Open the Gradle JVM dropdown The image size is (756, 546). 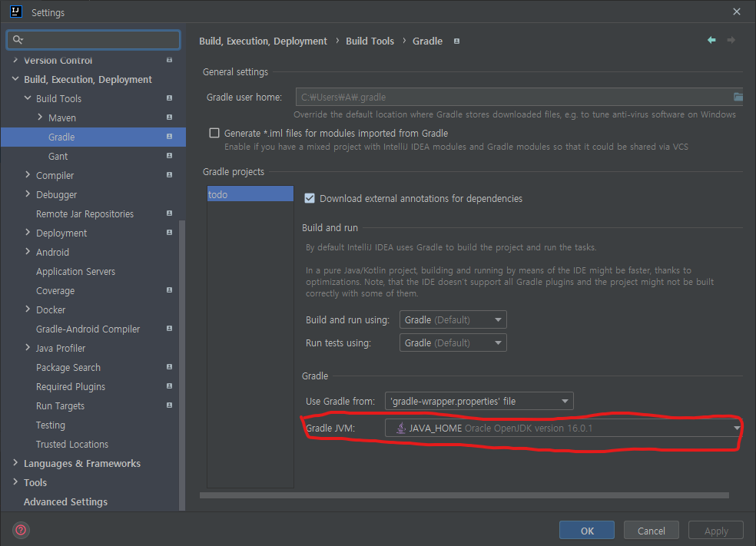click(x=564, y=428)
